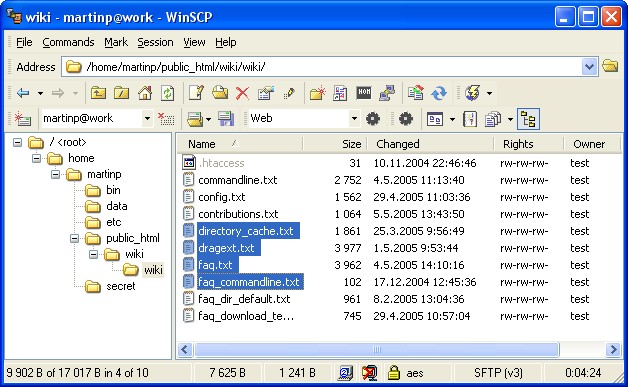The width and height of the screenshot is (628, 387).
Task: Collapse the martinp tree node
Action: [x=55, y=174]
